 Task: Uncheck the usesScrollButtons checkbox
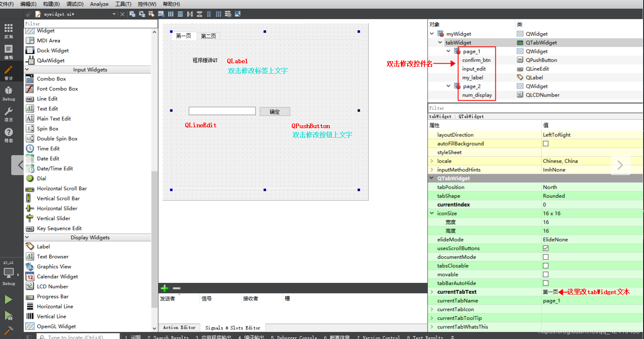[545, 248]
